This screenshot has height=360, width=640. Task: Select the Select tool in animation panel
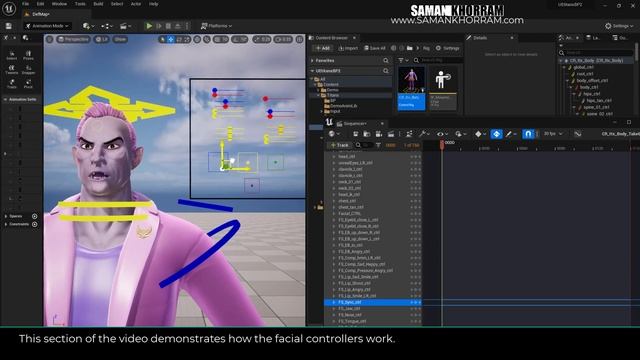tap(12, 56)
